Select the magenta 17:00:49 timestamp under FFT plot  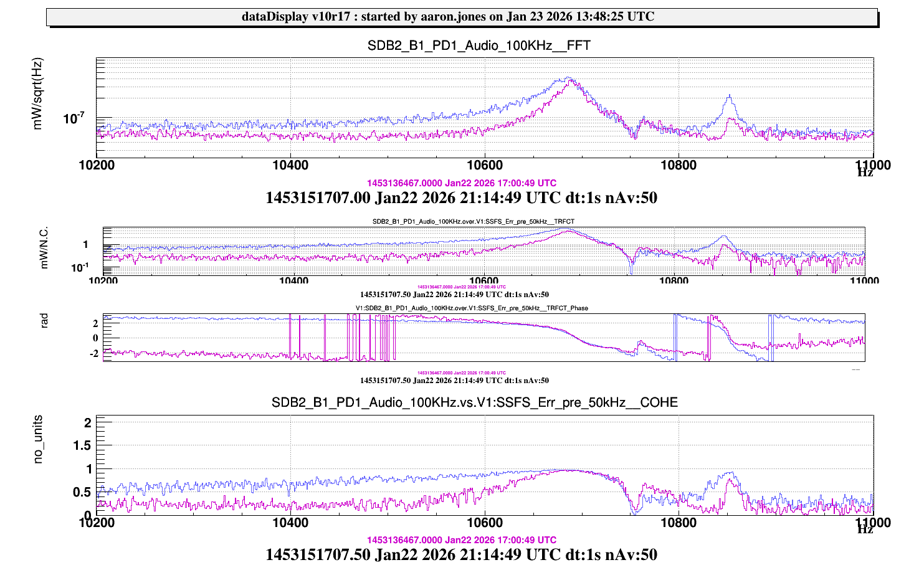[x=461, y=183]
